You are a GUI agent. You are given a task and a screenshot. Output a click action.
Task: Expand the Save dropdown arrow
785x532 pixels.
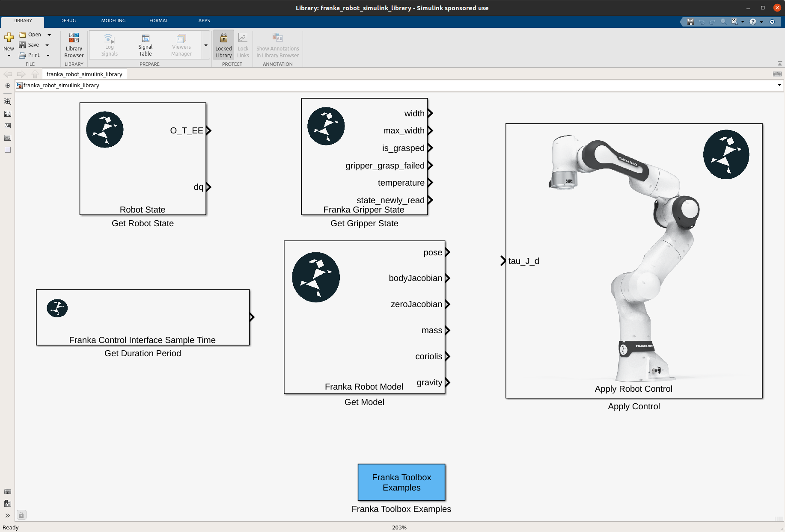pos(47,45)
